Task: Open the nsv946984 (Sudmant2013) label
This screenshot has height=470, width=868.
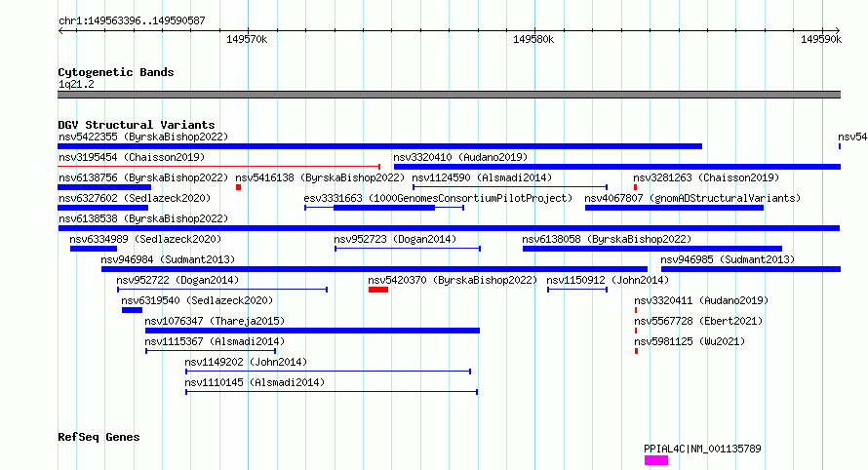Action: [x=168, y=259]
